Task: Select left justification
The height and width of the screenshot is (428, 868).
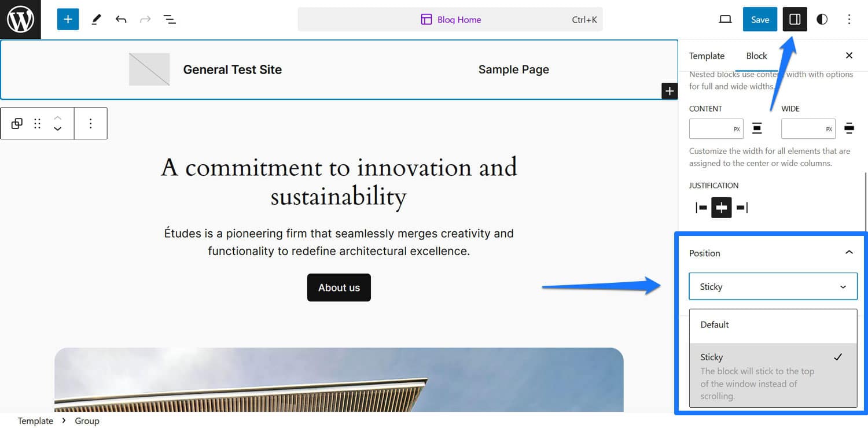Action: pos(701,208)
